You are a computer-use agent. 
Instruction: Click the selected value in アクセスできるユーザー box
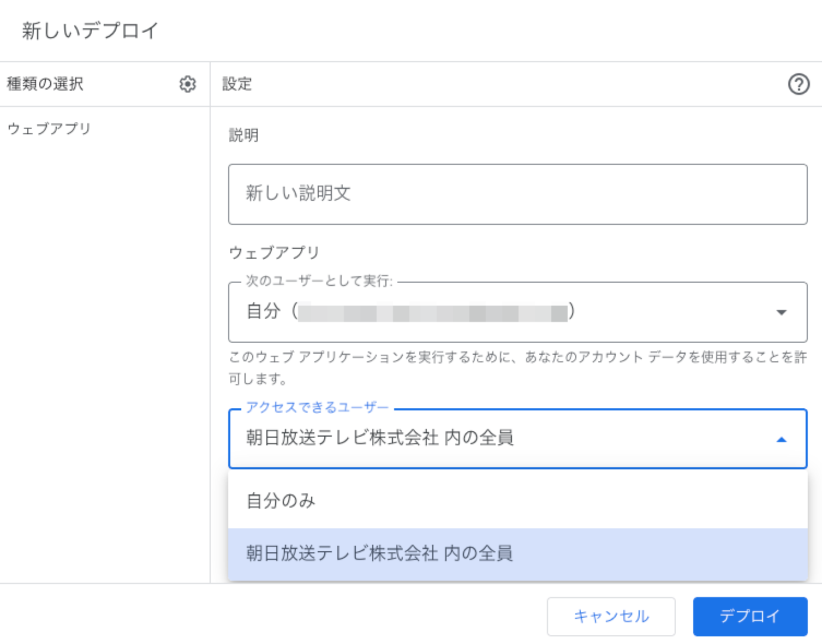pyautogui.click(x=379, y=438)
